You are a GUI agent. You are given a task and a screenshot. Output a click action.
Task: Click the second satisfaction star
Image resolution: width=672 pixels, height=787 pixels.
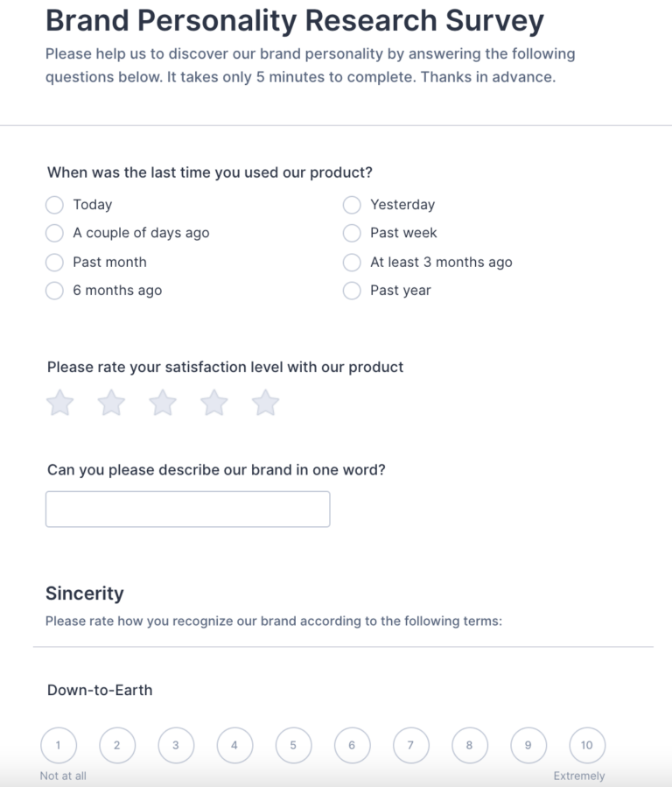(111, 404)
